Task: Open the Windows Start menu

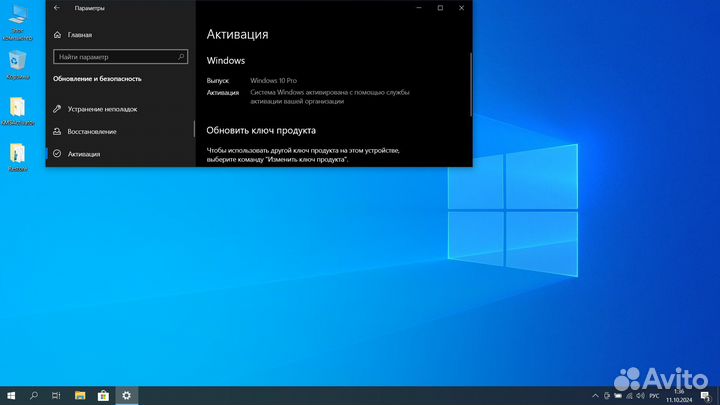Action: (x=11, y=395)
